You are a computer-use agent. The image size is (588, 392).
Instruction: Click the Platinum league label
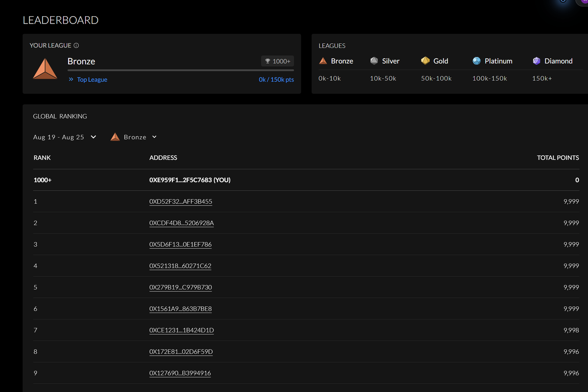pos(498,61)
